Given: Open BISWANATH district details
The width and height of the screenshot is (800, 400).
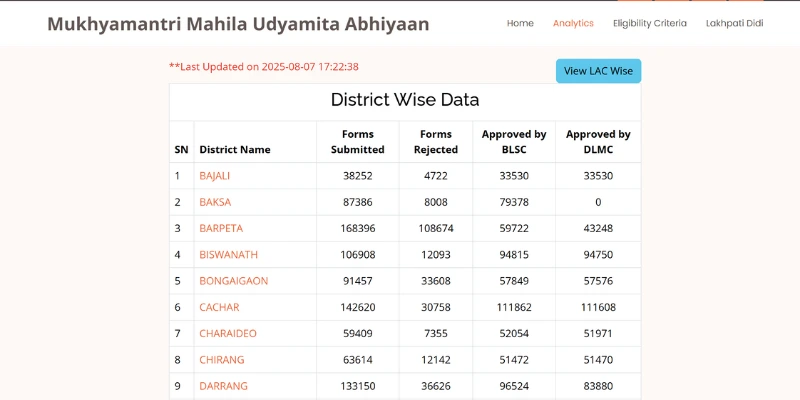Looking at the screenshot, I should tap(228, 255).
